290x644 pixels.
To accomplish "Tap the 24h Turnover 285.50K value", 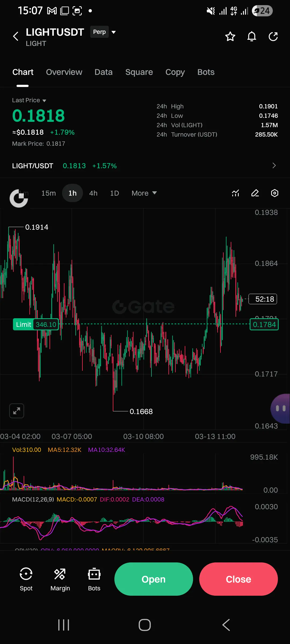I will [x=266, y=134].
